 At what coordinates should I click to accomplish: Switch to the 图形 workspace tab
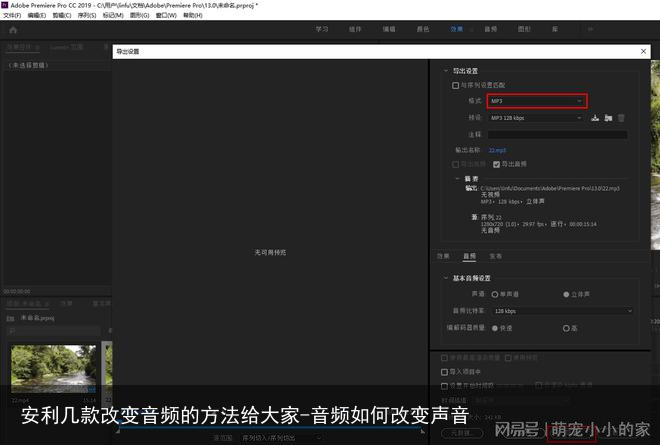[x=524, y=29]
